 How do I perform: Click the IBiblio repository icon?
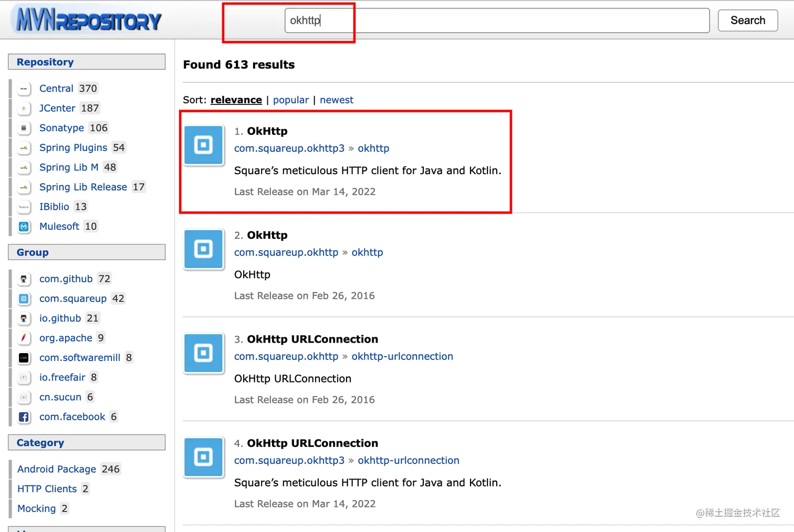pyautogui.click(x=24, y=207)
